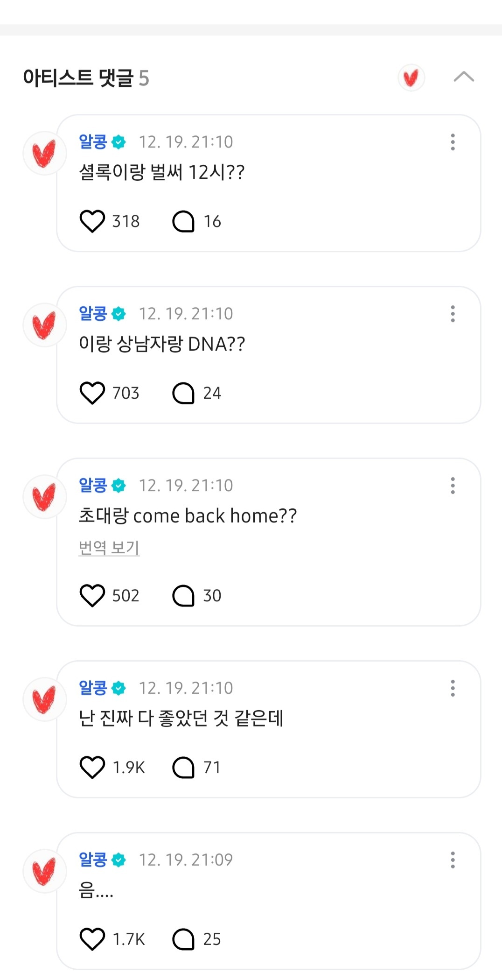Click the 번역 보기 translation link
Screen dimensions: 502x980
tap(109, 547)
